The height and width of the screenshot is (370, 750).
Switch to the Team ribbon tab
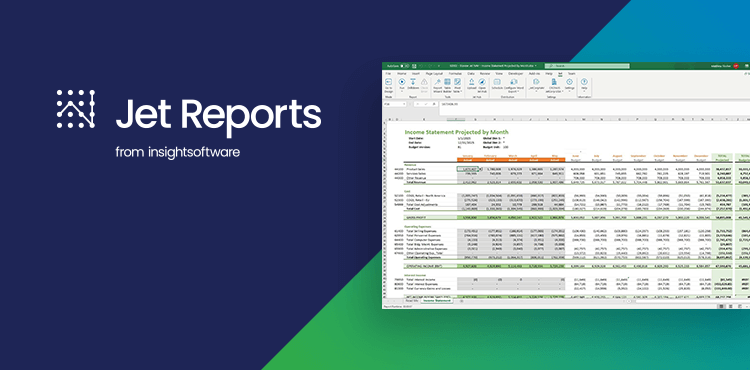[572, 74]
